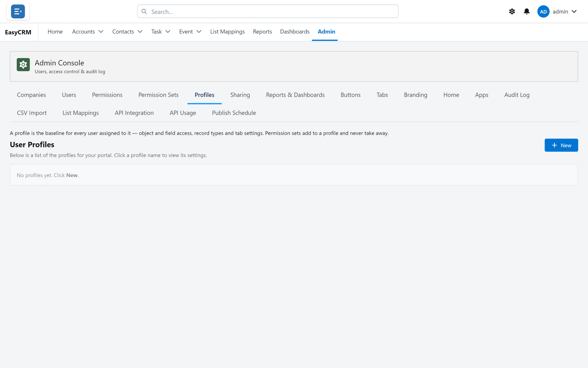Click the EasyCRM brand name

click(18, 32)
